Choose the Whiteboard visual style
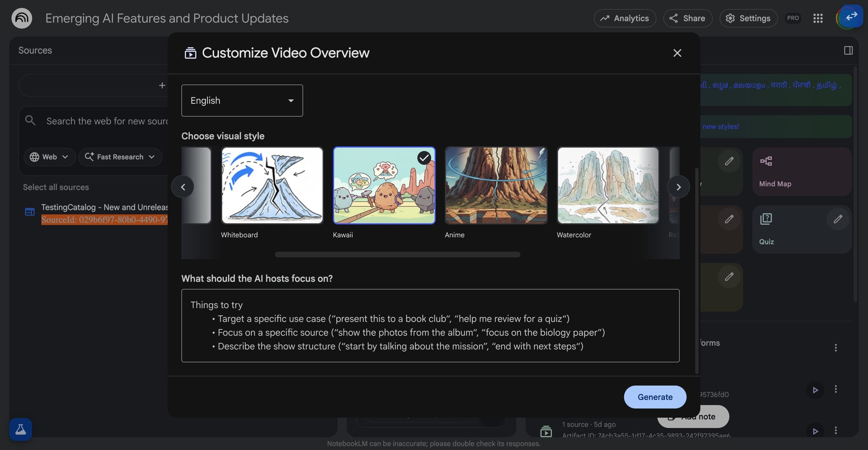Viewport: 868px width, 450px height. pos(272,186)
